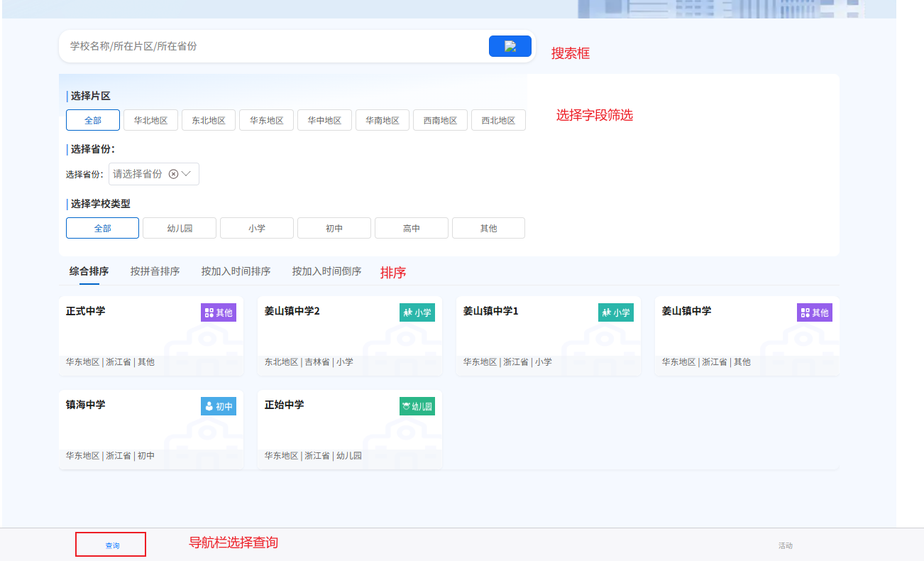Click 活动 in the bottom navigation bar
This screenshot has width=924, height=561.
coord(785,545)
